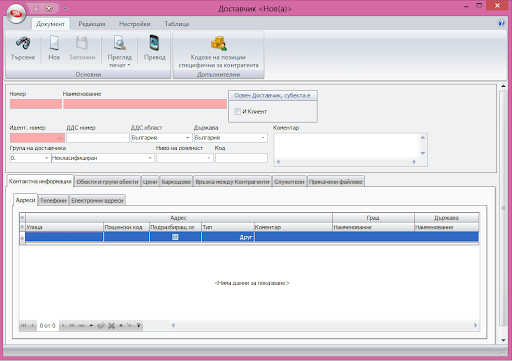Click into the Коментар text area

click(346, 146)
